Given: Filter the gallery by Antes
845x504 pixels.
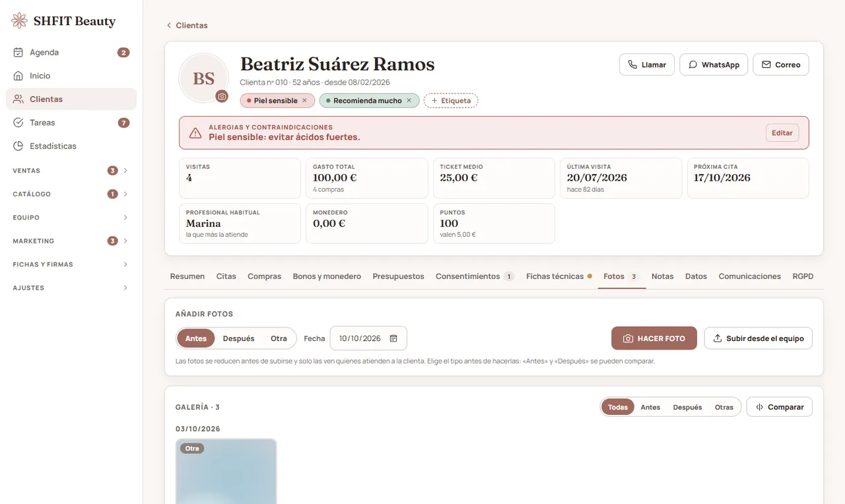Looking at the screenshot, I should [650, 407].
